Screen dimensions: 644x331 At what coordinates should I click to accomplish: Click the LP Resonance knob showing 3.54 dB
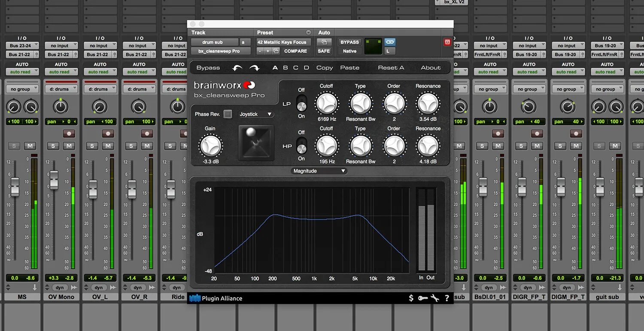click(428, 103)
